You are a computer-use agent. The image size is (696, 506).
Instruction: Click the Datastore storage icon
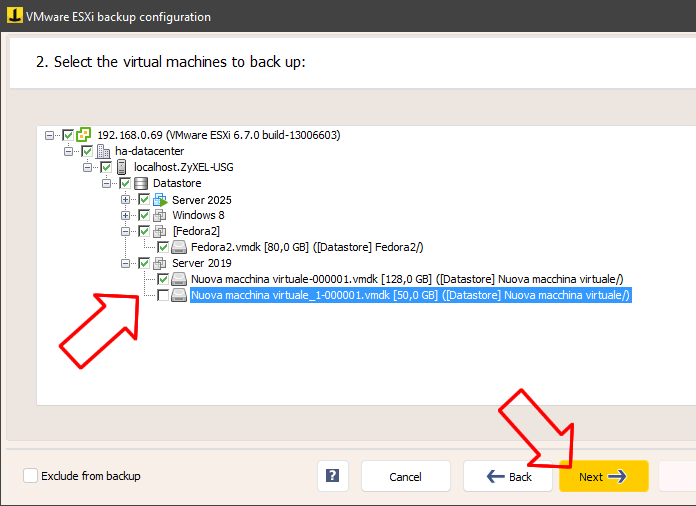[141, 183]
